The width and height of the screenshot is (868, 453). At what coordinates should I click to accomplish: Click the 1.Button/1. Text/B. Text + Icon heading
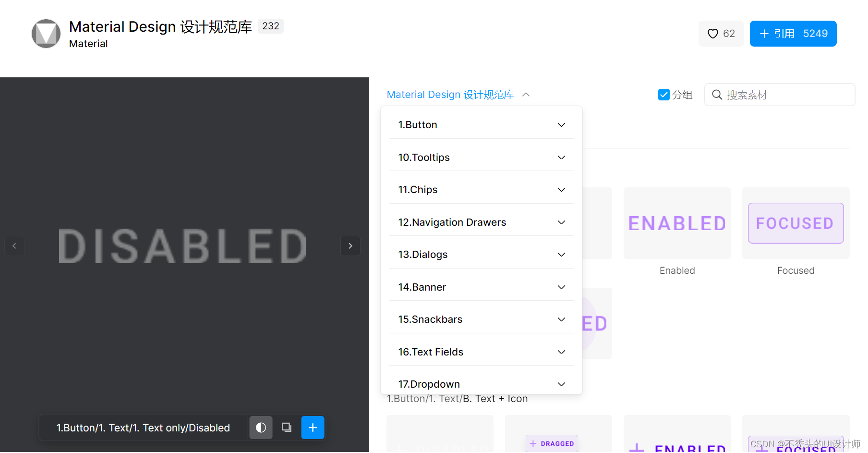tap(457, 399)
